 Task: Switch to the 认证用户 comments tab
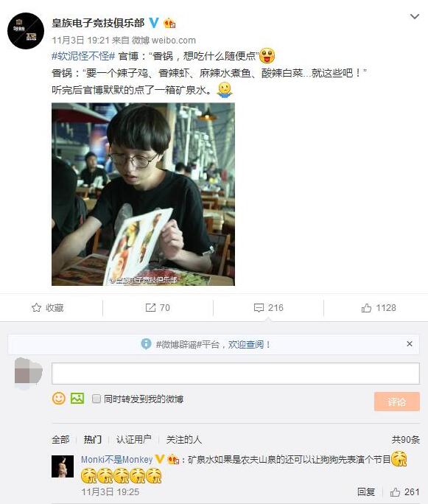(x=133, y=439)
